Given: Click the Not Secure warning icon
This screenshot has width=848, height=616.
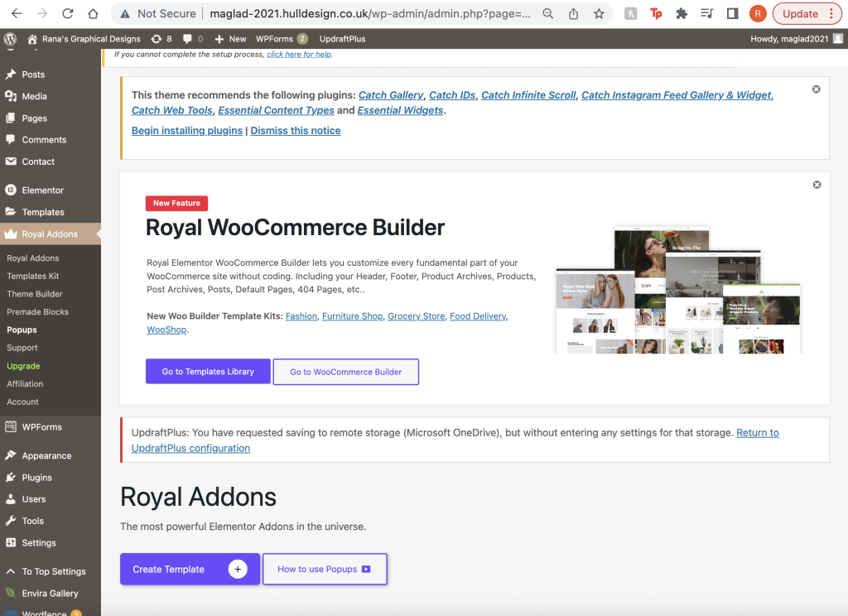Looking at the screenshot, I should pyautogui.click(x=125, y=14).
